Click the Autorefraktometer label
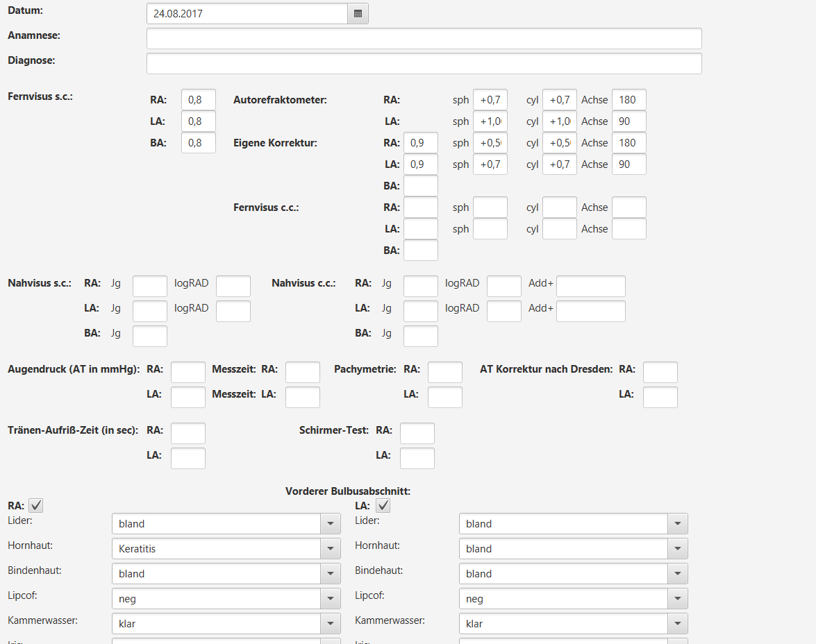 coord(280,100)
